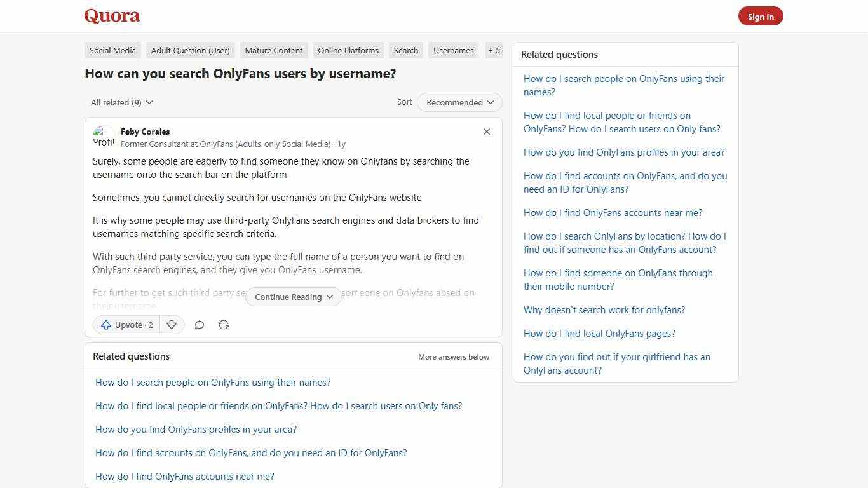Screen dimensions: 868x488
Task: Select the Mature Content topic tag
Action: pyautogui.click(x=274, y=50)
